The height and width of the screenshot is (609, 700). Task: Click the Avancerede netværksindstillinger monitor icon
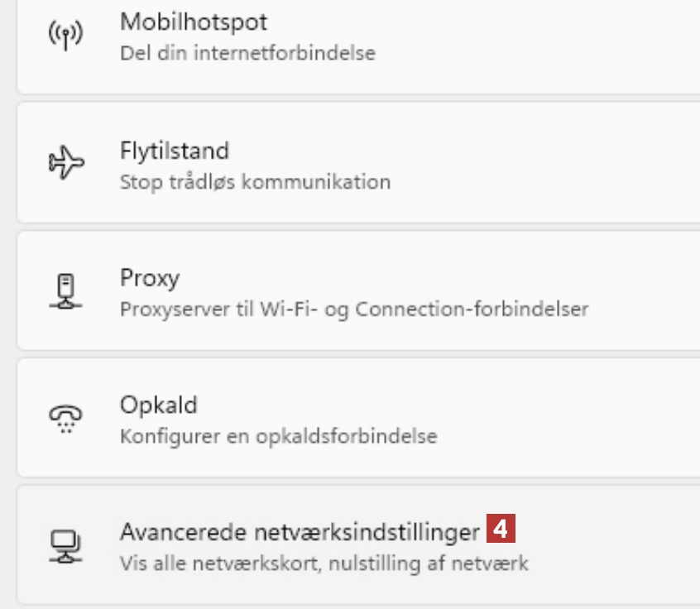pos(66,545)
